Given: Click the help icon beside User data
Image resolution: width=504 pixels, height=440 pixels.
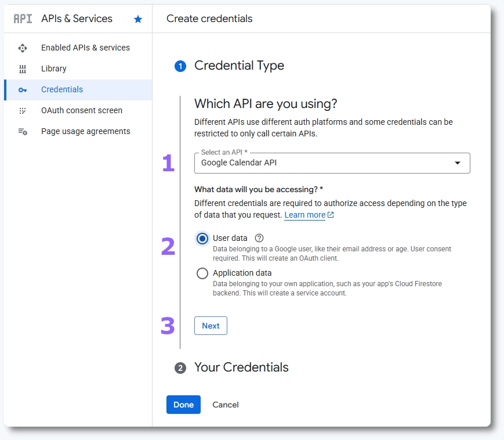Looking at the screenshot, I should pyautogui.click(x=259, y=238).
